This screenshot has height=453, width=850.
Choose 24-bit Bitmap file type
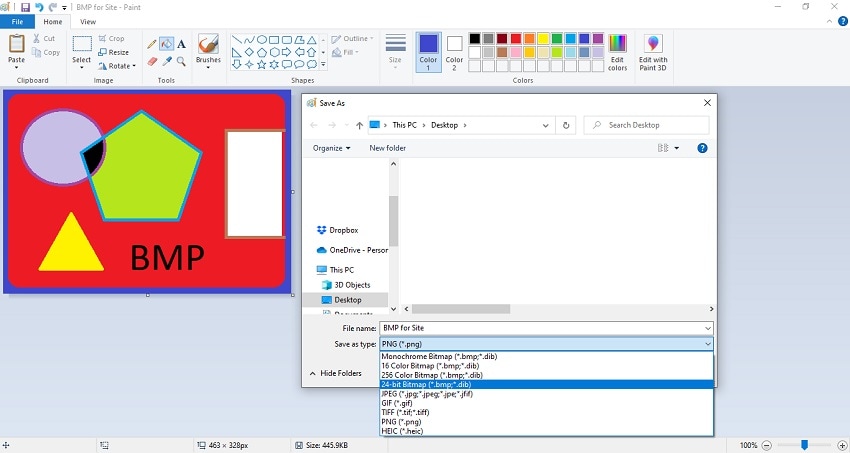[x=546, y=385]
